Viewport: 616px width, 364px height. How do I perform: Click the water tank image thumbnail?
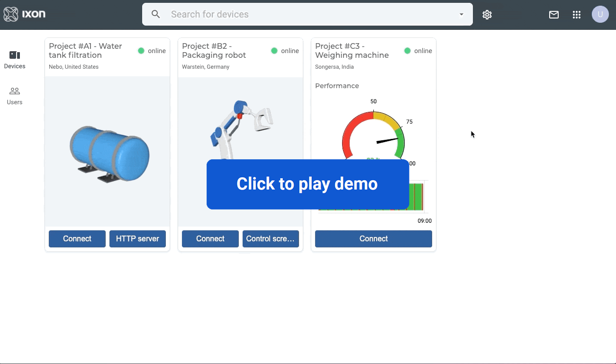click(x=109, y=154)
